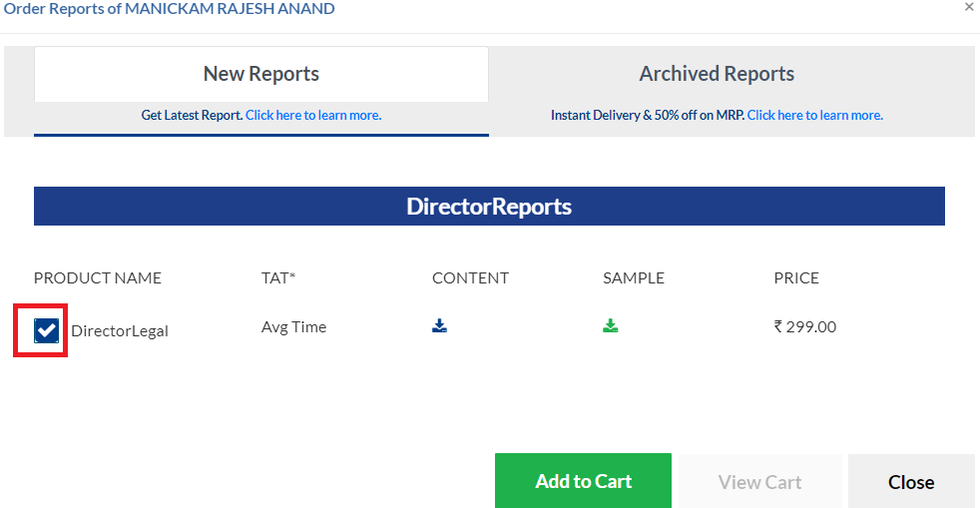
Task: Select the New Reports tab
Action: 261,74
